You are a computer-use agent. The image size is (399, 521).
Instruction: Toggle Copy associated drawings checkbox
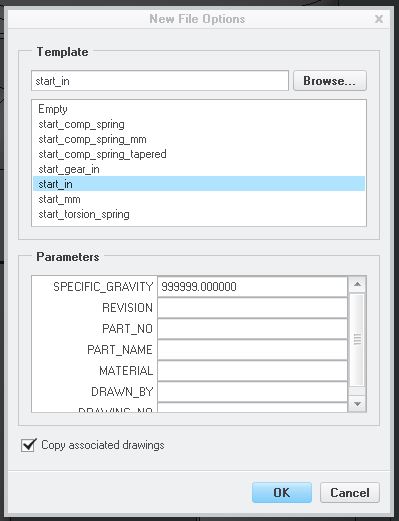[x=28, y=445]
